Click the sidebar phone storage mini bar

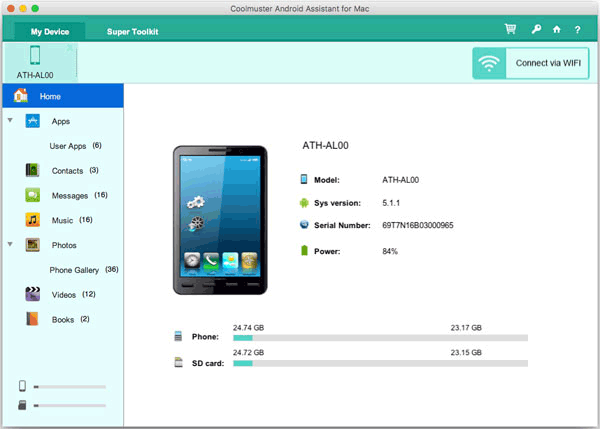70,387
